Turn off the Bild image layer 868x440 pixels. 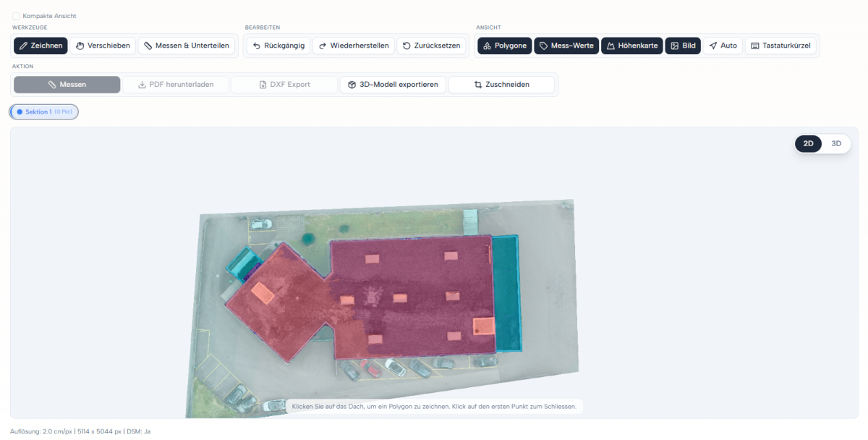(x=683, y=46)
